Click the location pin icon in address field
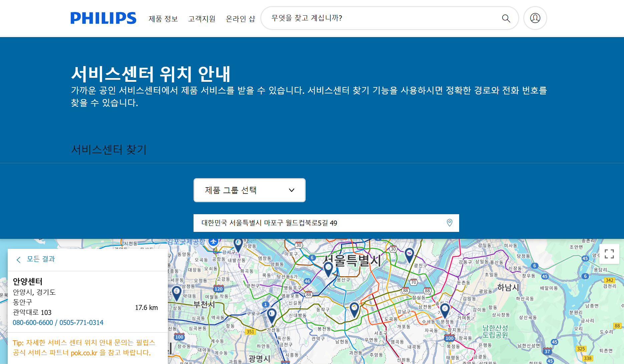The height and width of the screenshot is (364, 624). coord(449,223)
